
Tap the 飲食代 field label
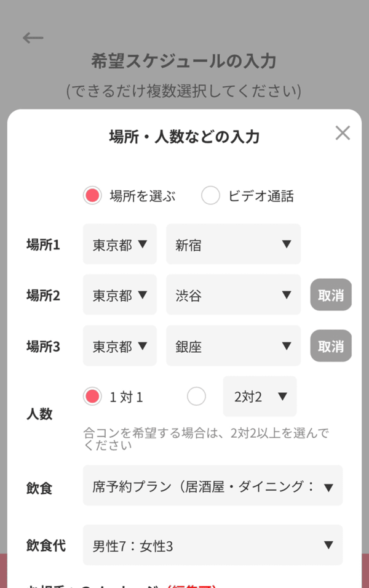(46, 546)
